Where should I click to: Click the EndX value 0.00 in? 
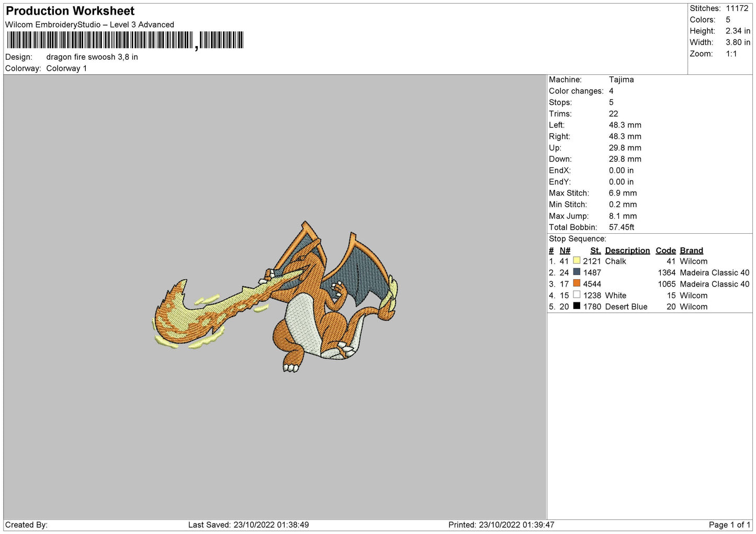coord(621,171)
